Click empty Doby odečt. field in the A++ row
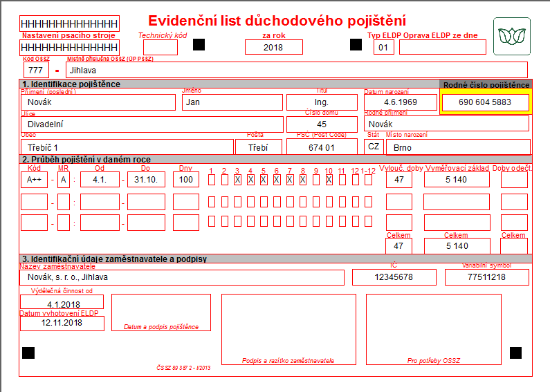This screenshot has width=550, height=392. tap(514, 180)
